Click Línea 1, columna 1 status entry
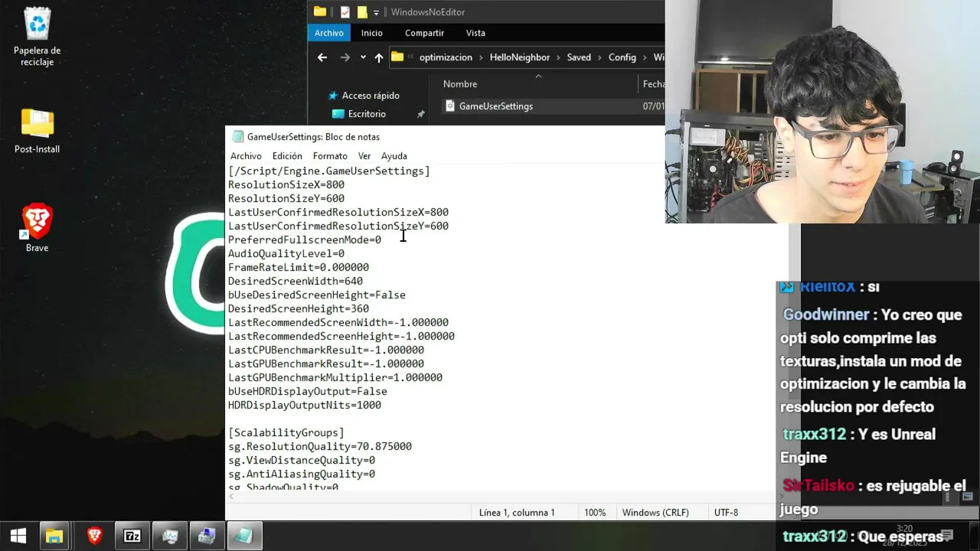This screenshot has height=551, width=980. 517,513
